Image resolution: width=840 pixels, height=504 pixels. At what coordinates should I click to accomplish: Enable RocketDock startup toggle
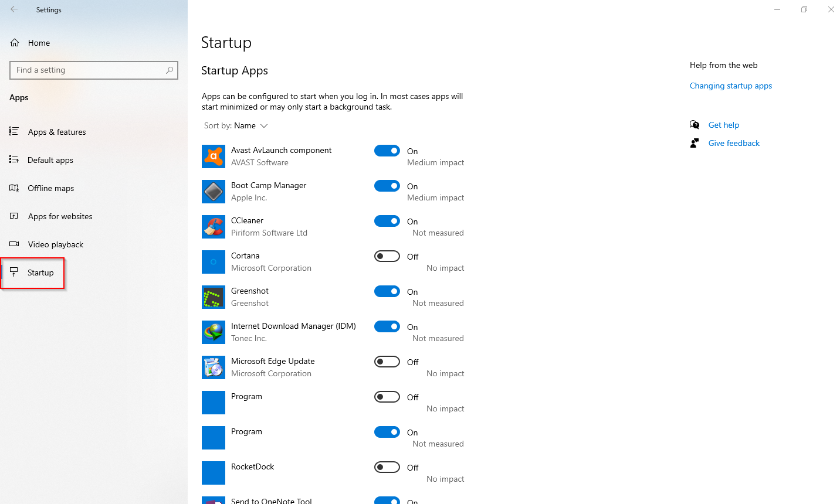[x=387, y=467]
